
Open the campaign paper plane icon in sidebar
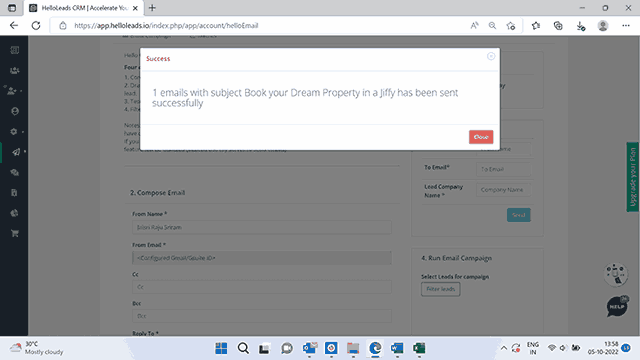tap(16, 152)
